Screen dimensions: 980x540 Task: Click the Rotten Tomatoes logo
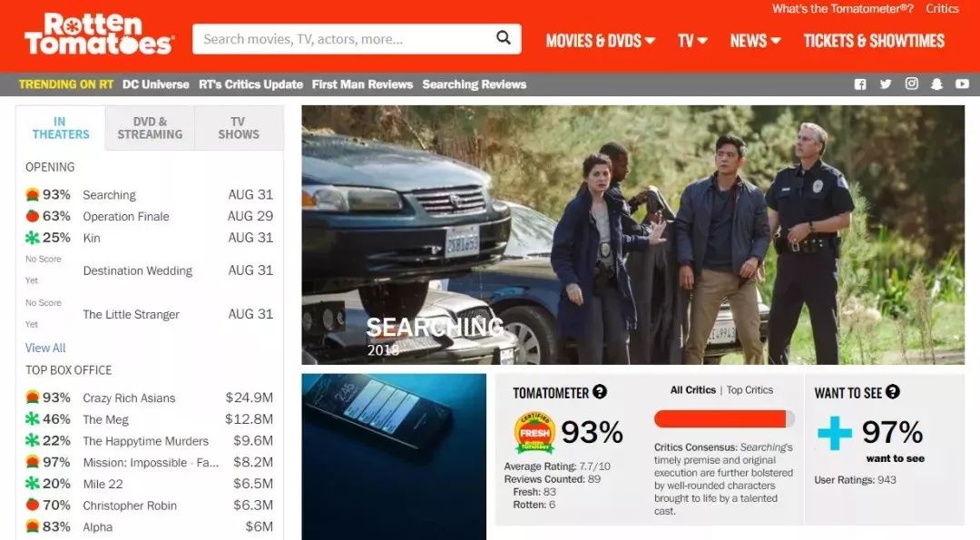99,34
